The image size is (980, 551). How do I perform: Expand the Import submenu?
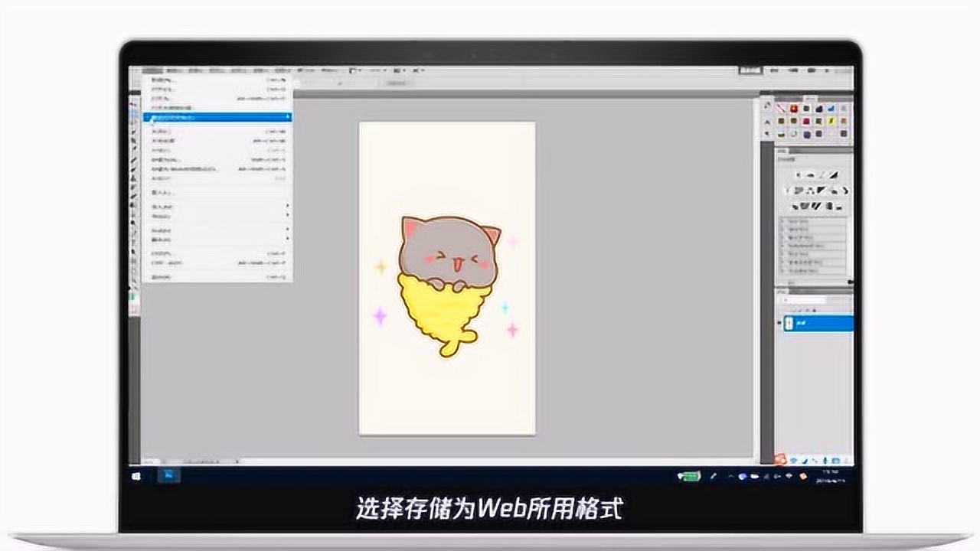click(217, 207)
